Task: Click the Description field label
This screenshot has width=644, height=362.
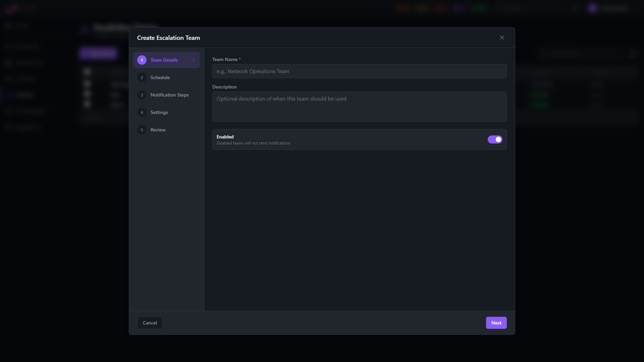Action: click(224, 87)
